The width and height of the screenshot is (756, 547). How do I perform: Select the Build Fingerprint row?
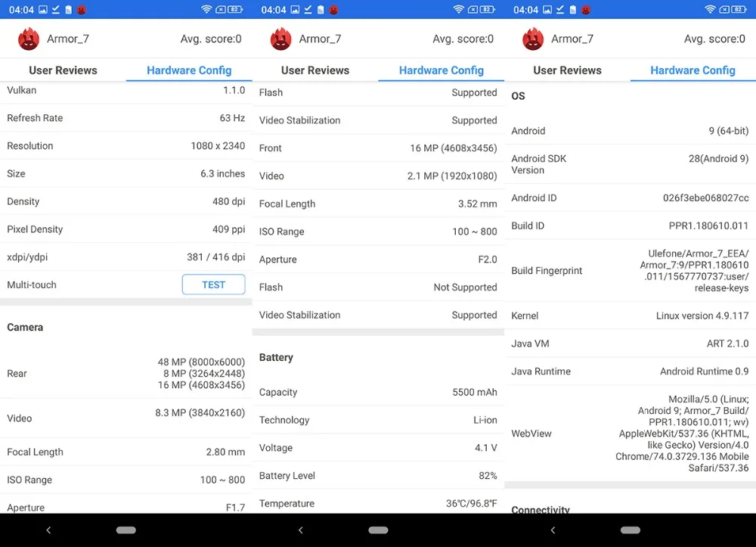631,271
